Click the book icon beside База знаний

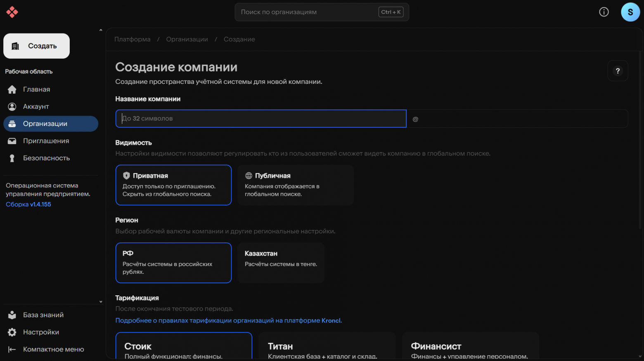point(12,315)
